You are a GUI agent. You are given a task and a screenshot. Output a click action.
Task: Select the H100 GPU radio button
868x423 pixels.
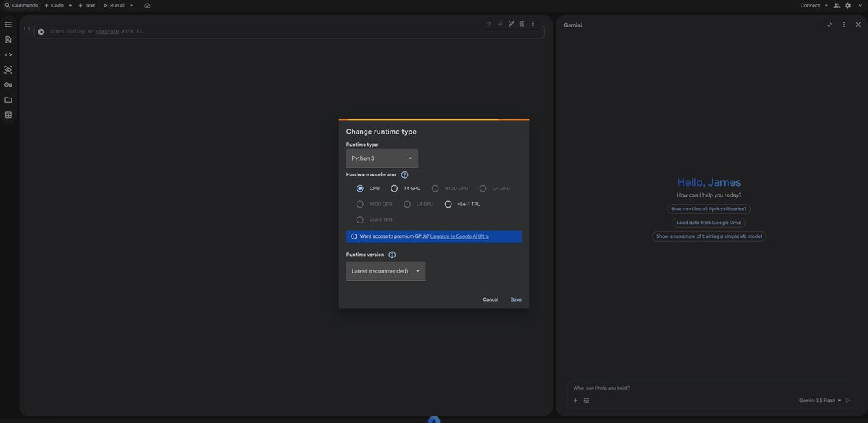tap(435, 189)
